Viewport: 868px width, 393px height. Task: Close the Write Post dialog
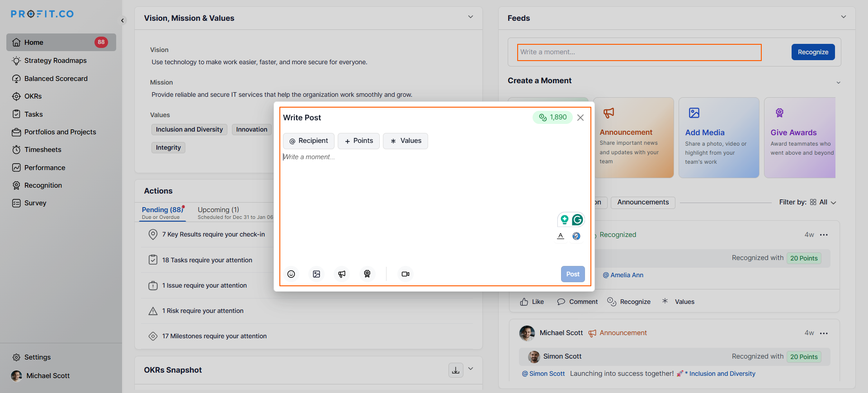pyautogui.click(x=580, y=118)
